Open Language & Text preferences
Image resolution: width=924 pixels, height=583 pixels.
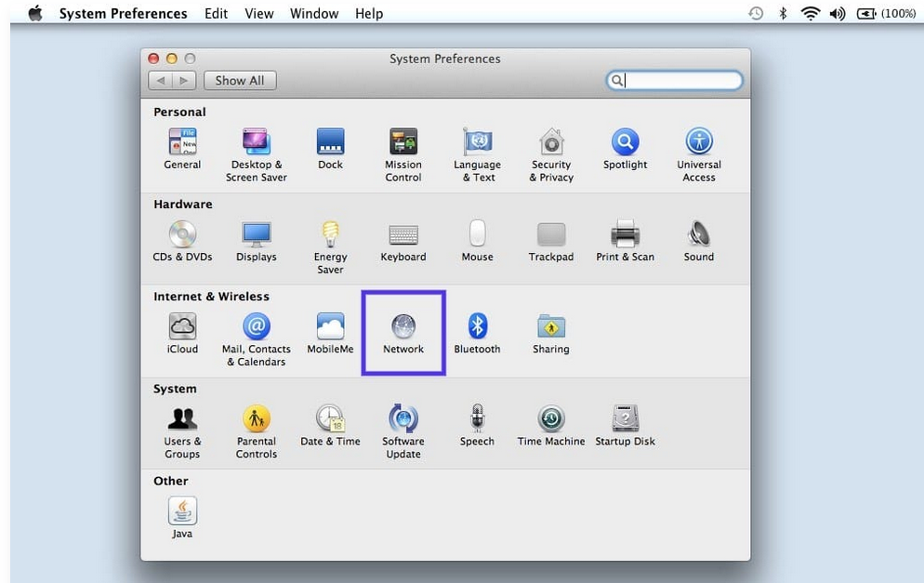[477, 154]
